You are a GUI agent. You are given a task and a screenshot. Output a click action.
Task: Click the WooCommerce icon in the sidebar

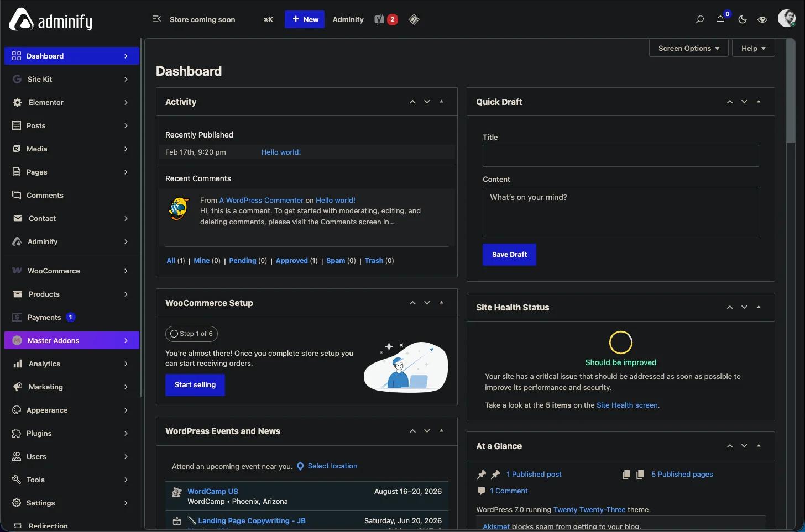click(17, 271)
